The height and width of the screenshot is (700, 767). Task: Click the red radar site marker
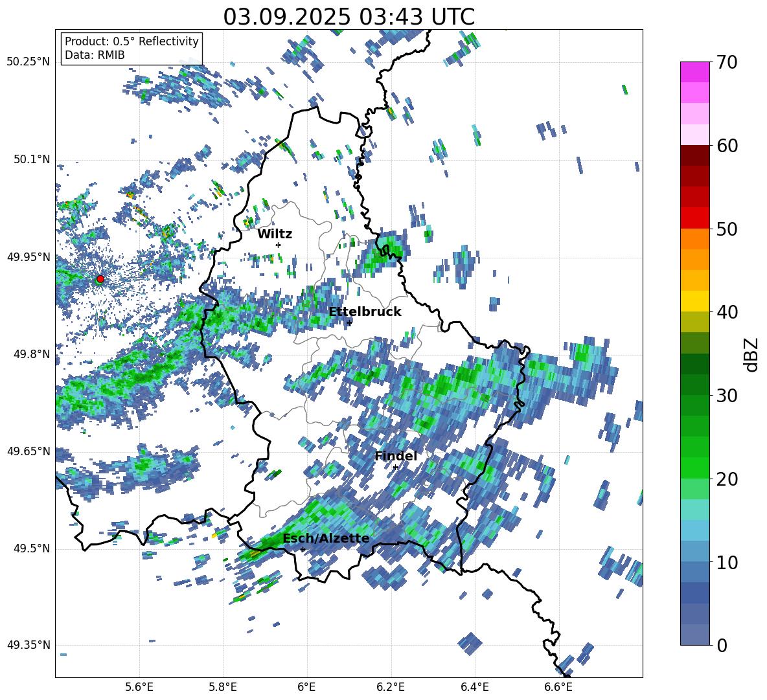100,278
